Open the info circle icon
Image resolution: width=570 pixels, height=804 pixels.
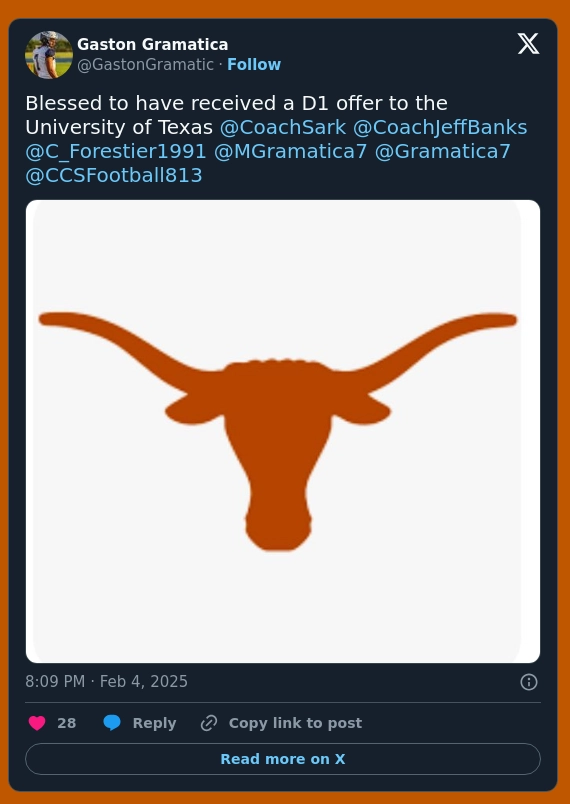(528, 682)
